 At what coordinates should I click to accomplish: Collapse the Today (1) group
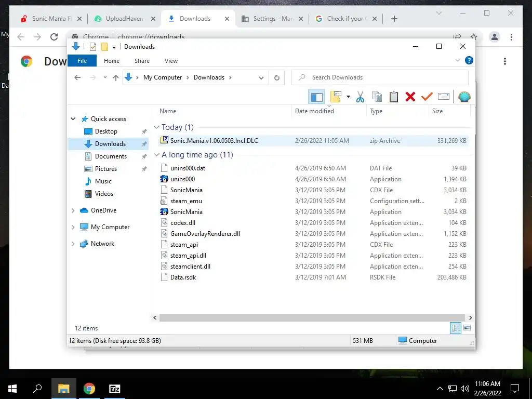pyautogui.click(x=156, y=127)
